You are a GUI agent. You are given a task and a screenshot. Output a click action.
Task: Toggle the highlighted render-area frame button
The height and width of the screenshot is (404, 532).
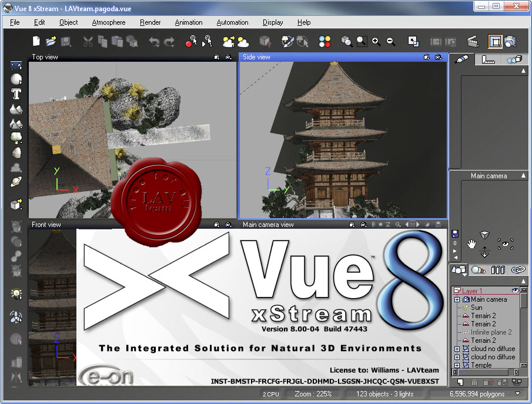click(x=496, y=42)
